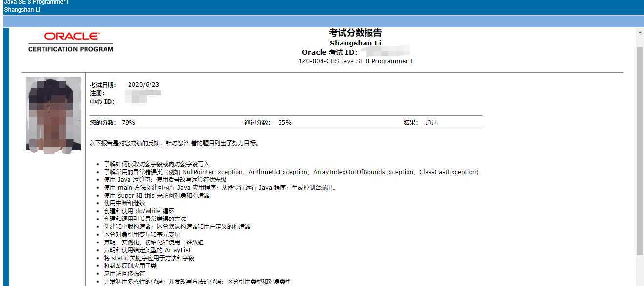Click the item 声明、实例化、初始化和使用一维数组

[x=153, y=242]
